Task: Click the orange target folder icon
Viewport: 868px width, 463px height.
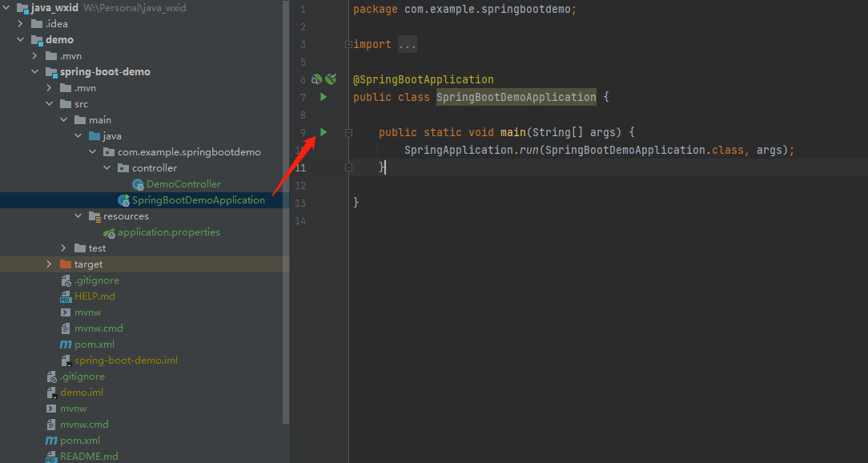Action: tap(66, 264)
